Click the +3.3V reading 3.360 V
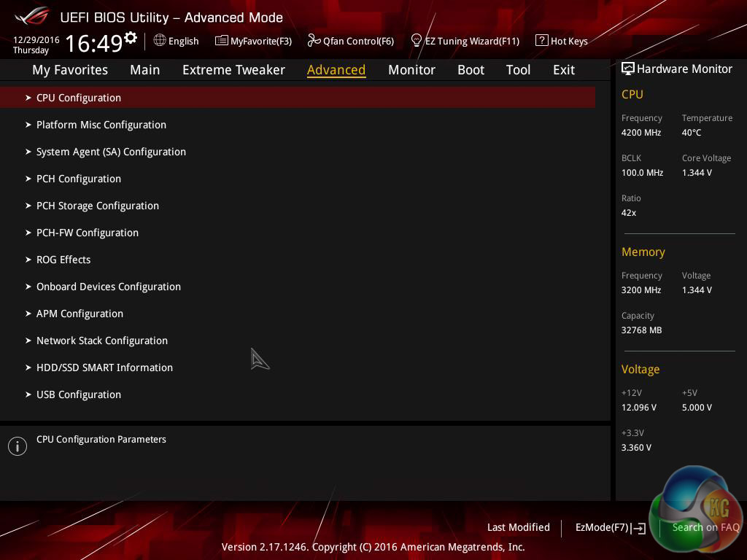 point(636,448)
